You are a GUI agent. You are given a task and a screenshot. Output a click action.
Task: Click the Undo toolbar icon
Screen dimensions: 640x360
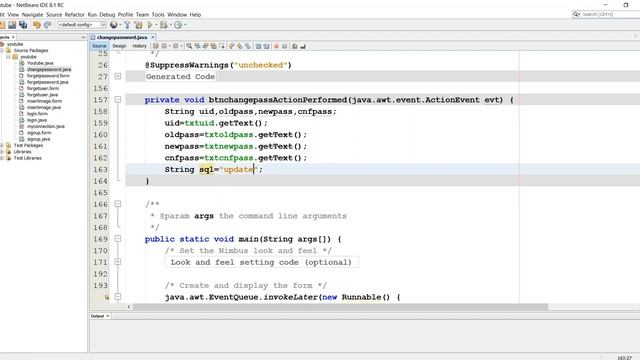pyautogui.click(x=37, y=25)
